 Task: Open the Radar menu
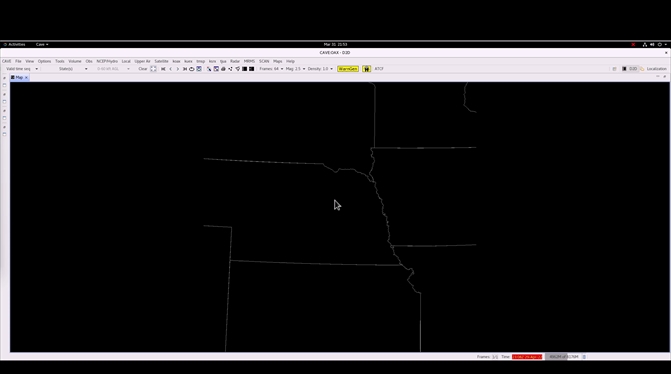235,61
